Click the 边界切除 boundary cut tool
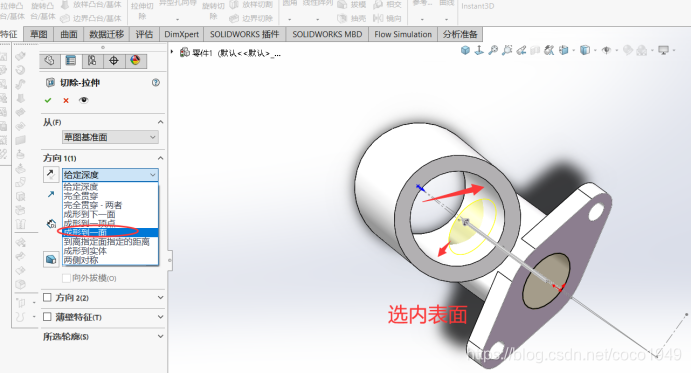The image size is (691, 373). (x=251, y=18)
